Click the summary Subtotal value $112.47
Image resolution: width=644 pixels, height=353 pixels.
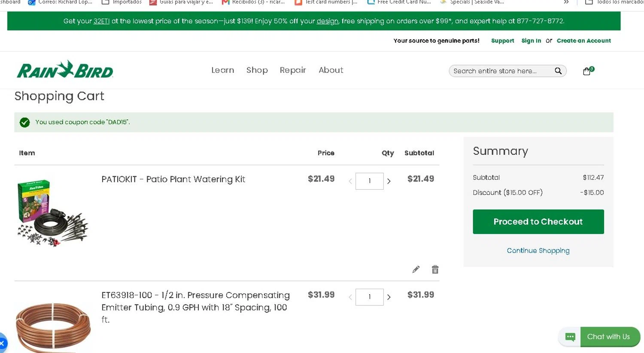593,178
